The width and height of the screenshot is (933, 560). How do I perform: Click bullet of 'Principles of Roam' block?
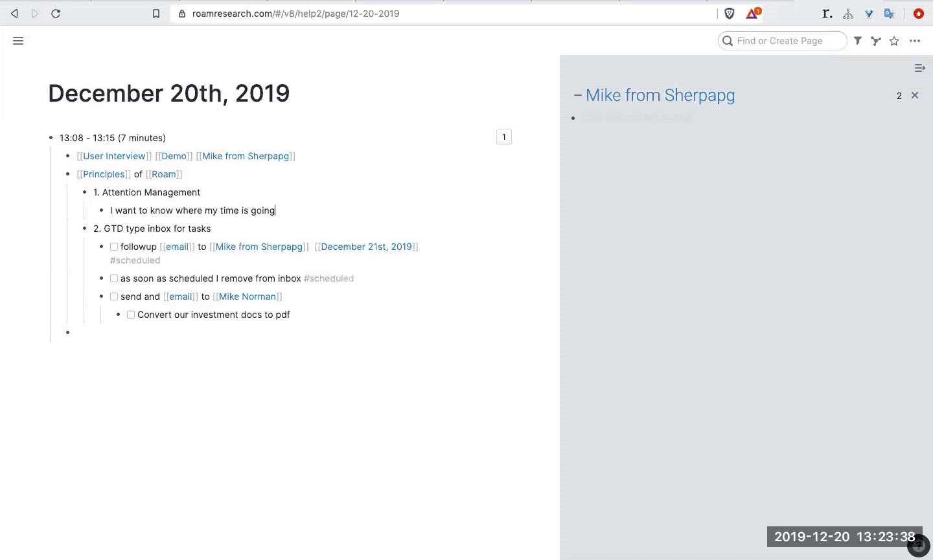click(x=68, y=174)
